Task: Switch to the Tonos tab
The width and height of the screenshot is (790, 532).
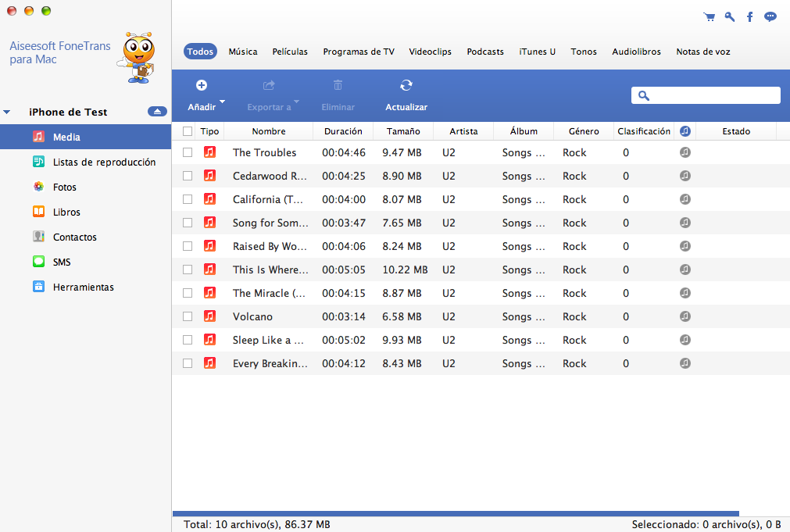Action: coord(584,52)
